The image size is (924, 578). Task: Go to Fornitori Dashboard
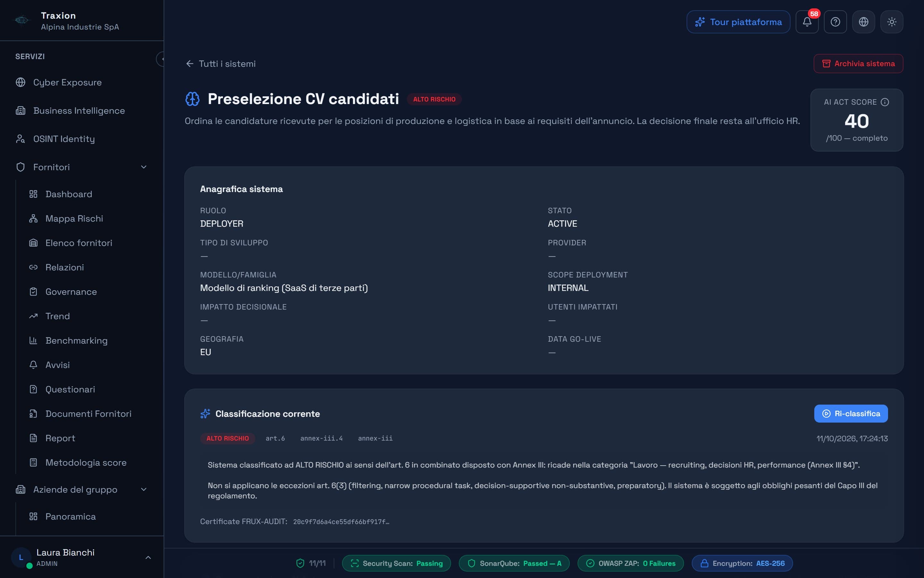tap(88, 194)
